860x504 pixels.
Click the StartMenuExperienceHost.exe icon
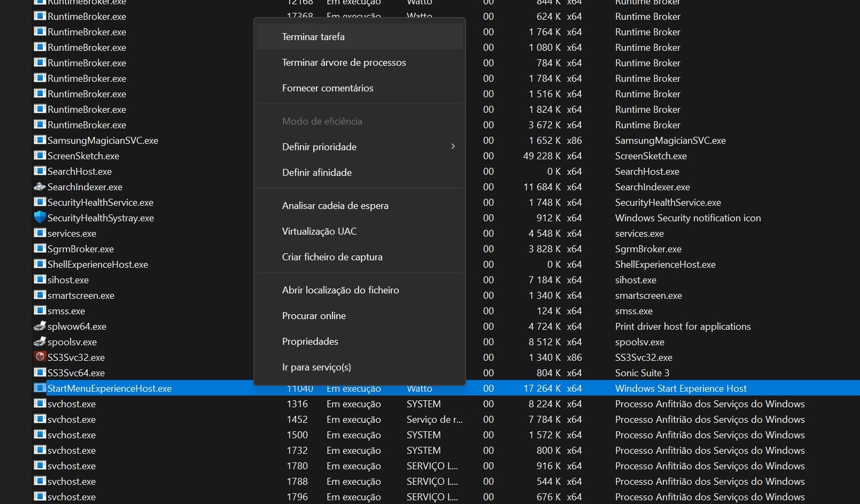tap(40, 388)
